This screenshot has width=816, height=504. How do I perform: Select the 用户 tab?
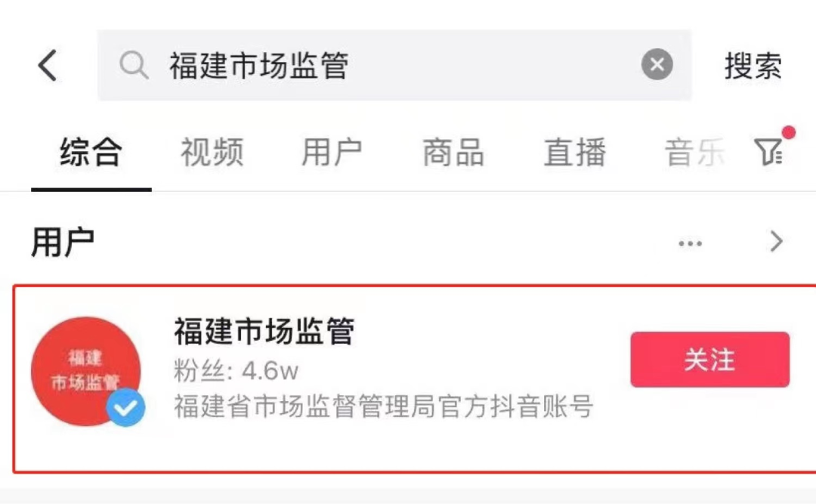coord(332,153)
